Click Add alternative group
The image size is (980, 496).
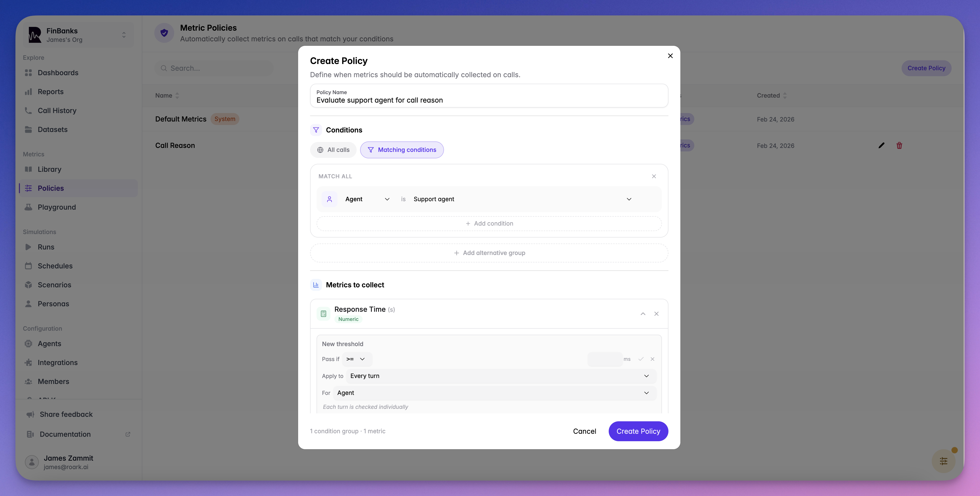pos(489,253)
